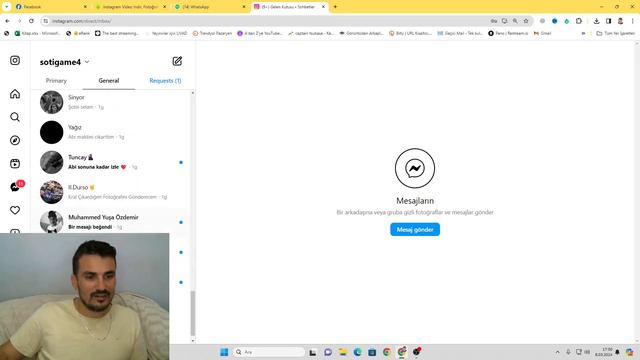The image size is (640, 360).
Task: Open the Gmail bookmark
Action: [x=543, y=33]
